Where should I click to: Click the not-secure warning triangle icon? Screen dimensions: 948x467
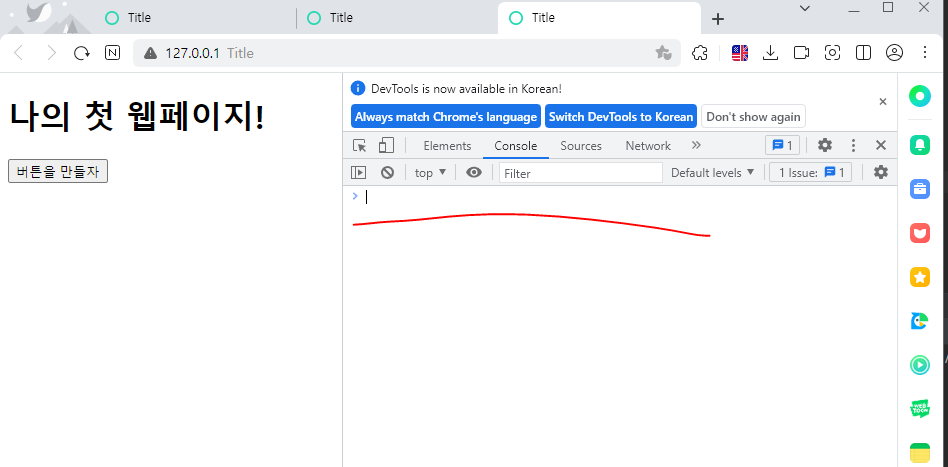[151, 53]
